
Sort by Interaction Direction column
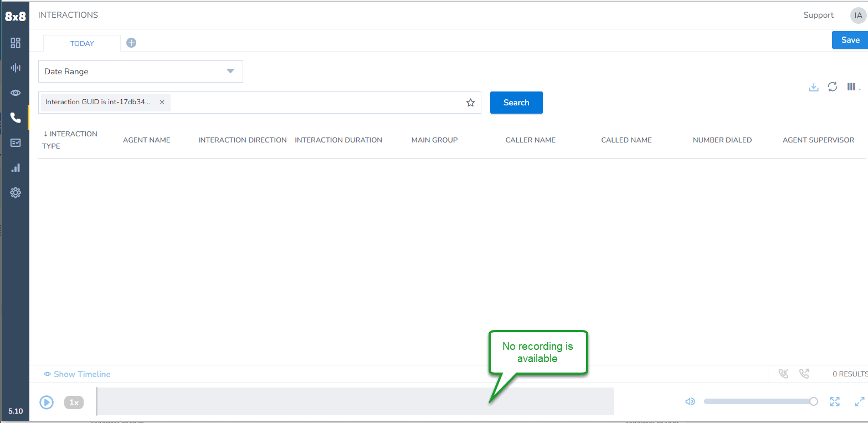[x=243, y=140]
